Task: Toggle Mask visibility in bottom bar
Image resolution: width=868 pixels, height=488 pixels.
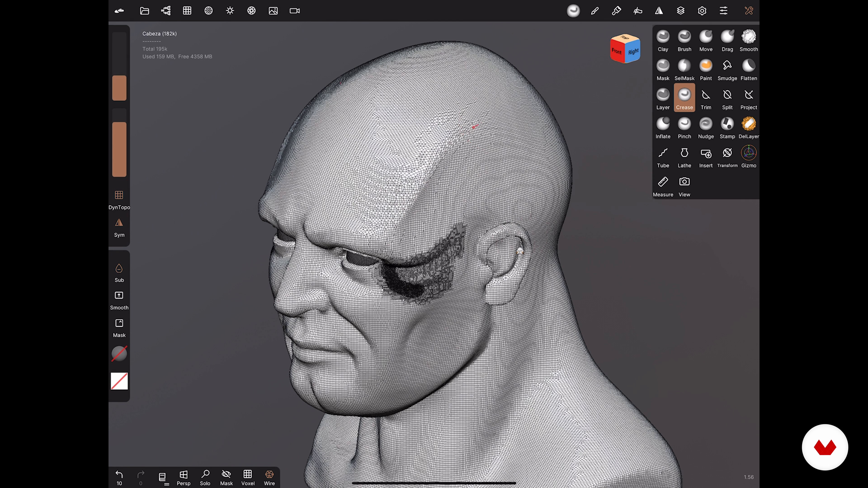Action: (x=226, y=478)
